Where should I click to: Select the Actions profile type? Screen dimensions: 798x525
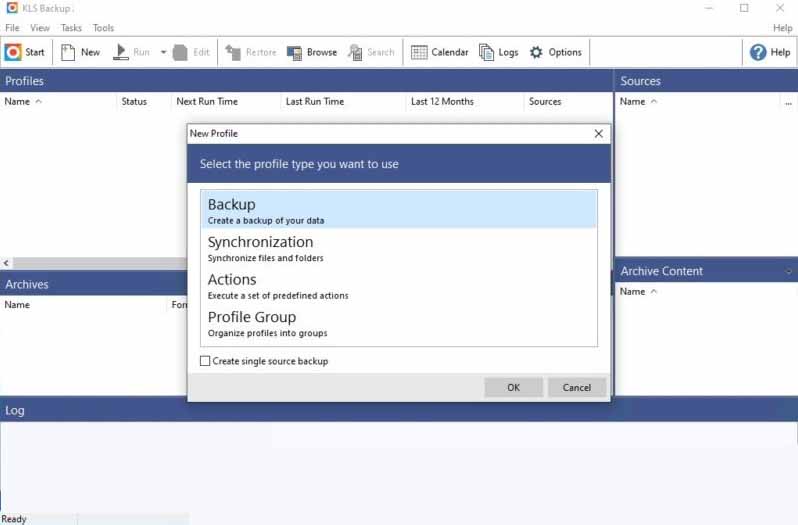point(399,285)
